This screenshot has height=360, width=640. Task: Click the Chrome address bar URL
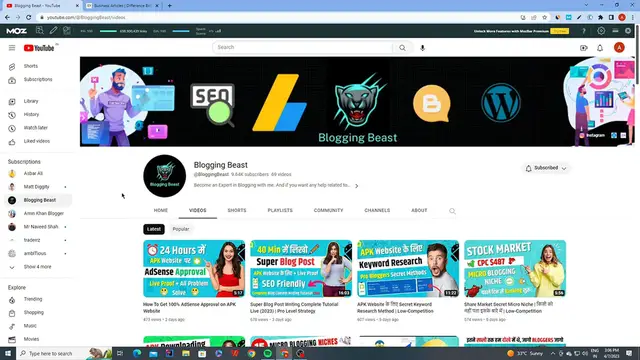86,18
